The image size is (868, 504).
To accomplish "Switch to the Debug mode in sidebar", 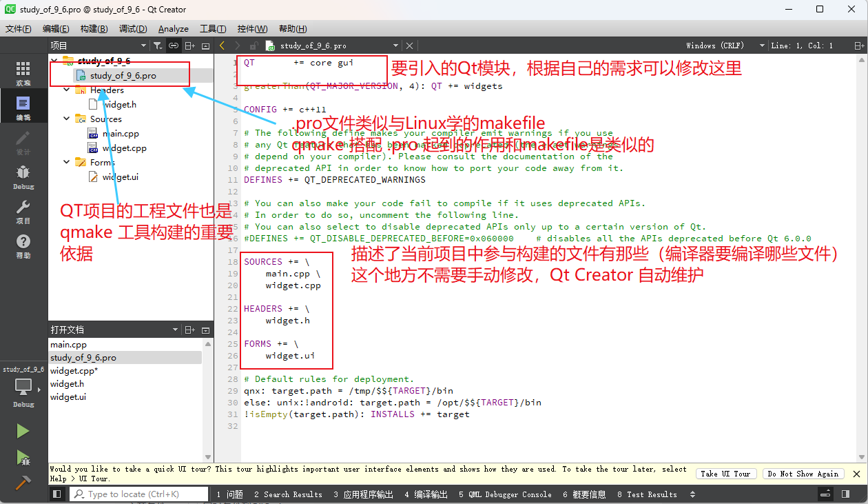I will pyautogui.click(x=23, y=177).
